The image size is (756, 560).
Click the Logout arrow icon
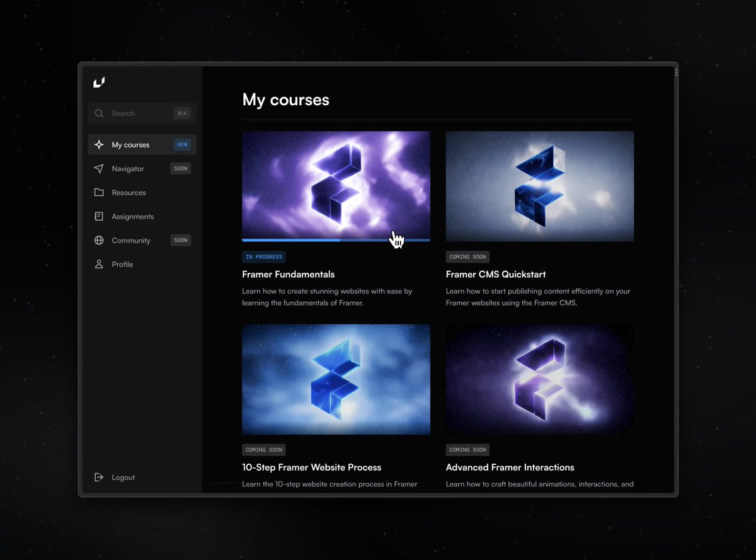tap(99, 477)
